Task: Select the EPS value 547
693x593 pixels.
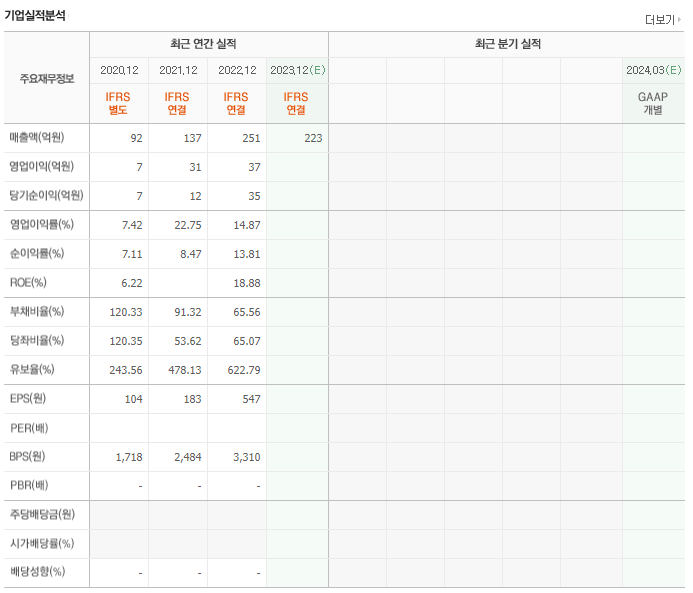Action: [251, 399]
